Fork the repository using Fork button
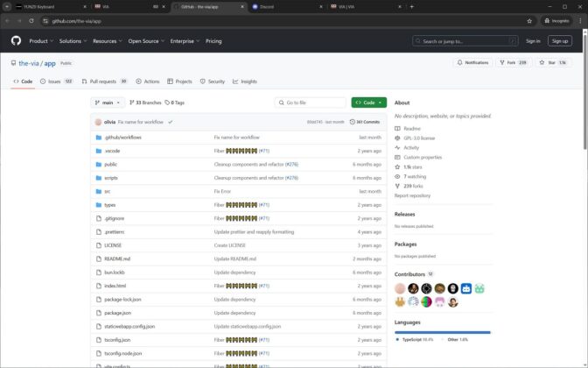The image size is (588, 368). coord(514,63)
